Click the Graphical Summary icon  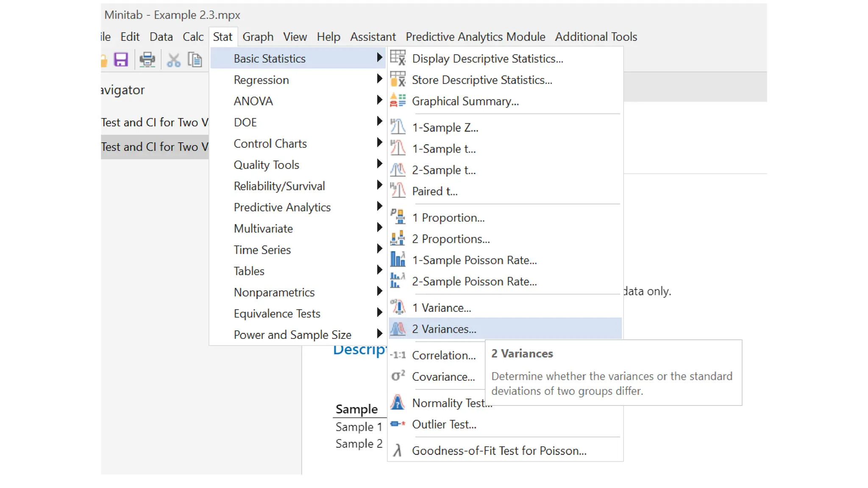[398, 101]
